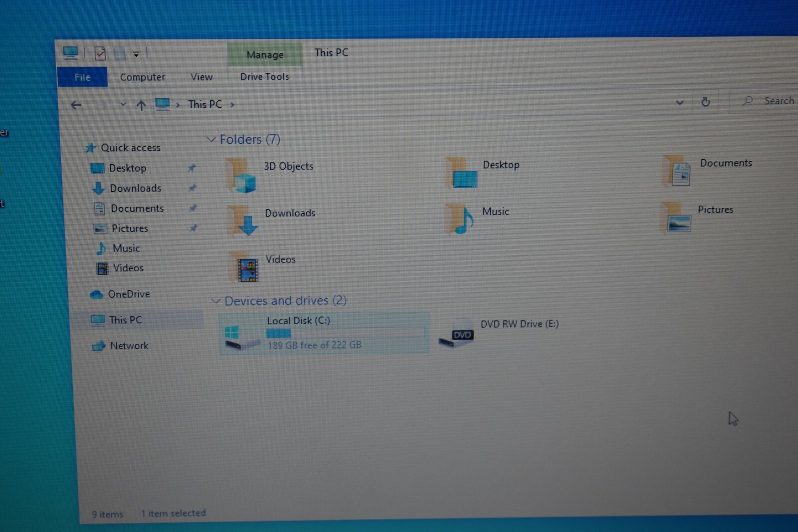The height and width of the screenshot is (532, 798).
Task: Click the Local Disk (C:) name label
Action: tap(299, 321)
